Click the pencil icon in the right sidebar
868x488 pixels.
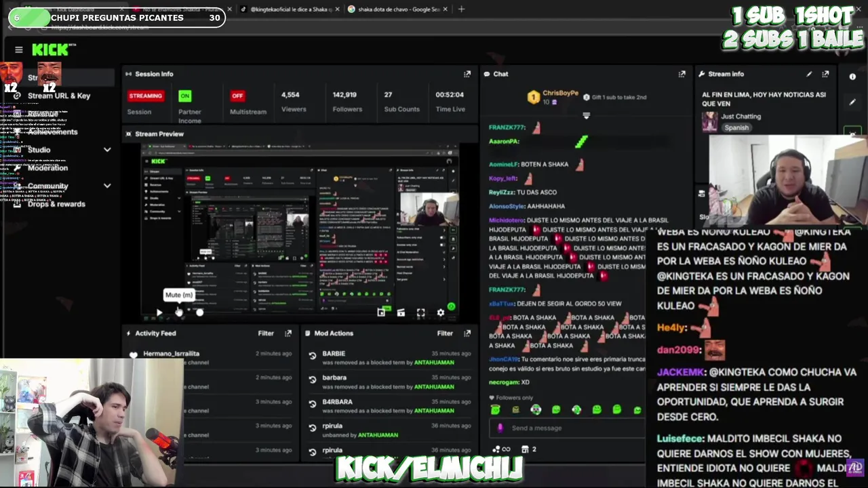852,102
